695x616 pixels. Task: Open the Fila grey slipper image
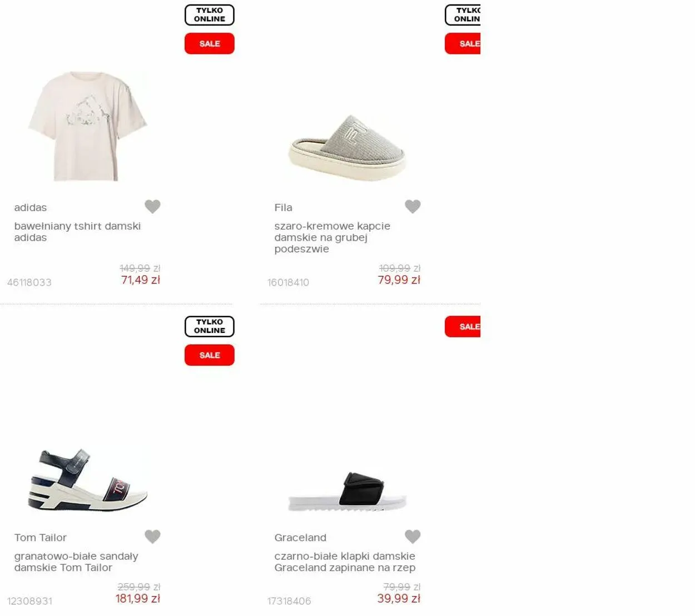coord(348,147)
